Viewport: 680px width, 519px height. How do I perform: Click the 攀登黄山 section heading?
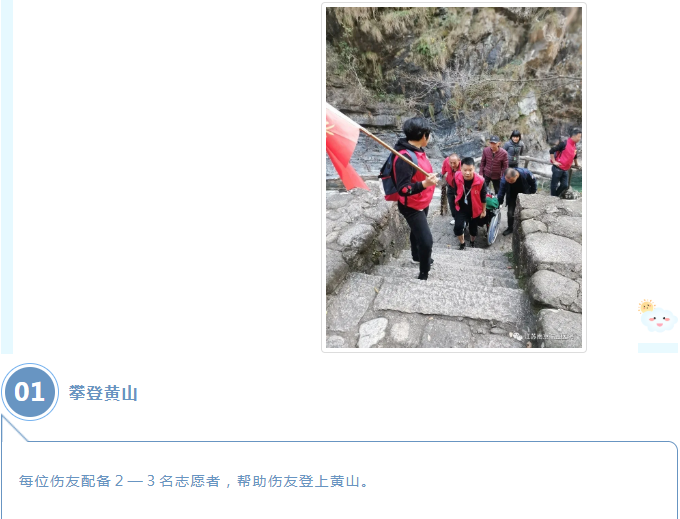[x=103, y=393]
